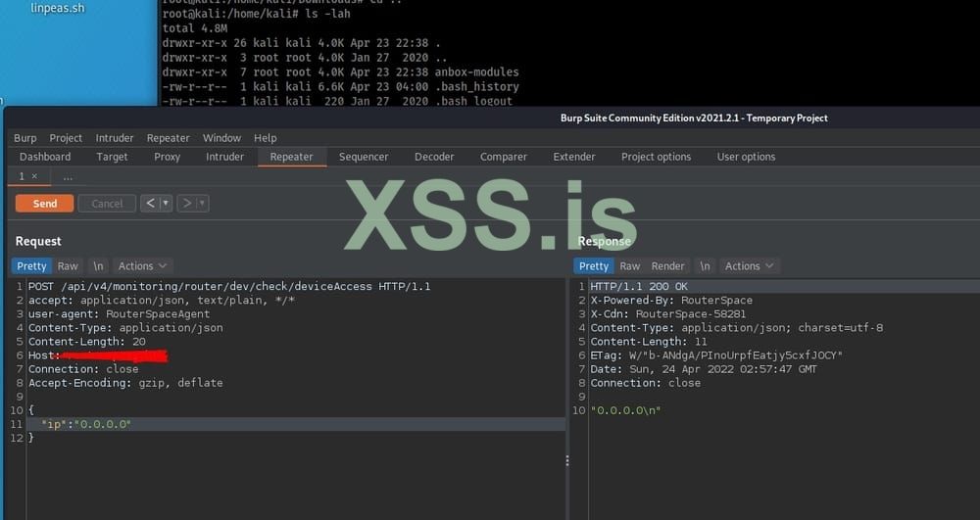Viewport: 980px width, 520px height.
Task: Open the Request Actions dropdown
Action: pyautogui.click(x=142, y=266)
